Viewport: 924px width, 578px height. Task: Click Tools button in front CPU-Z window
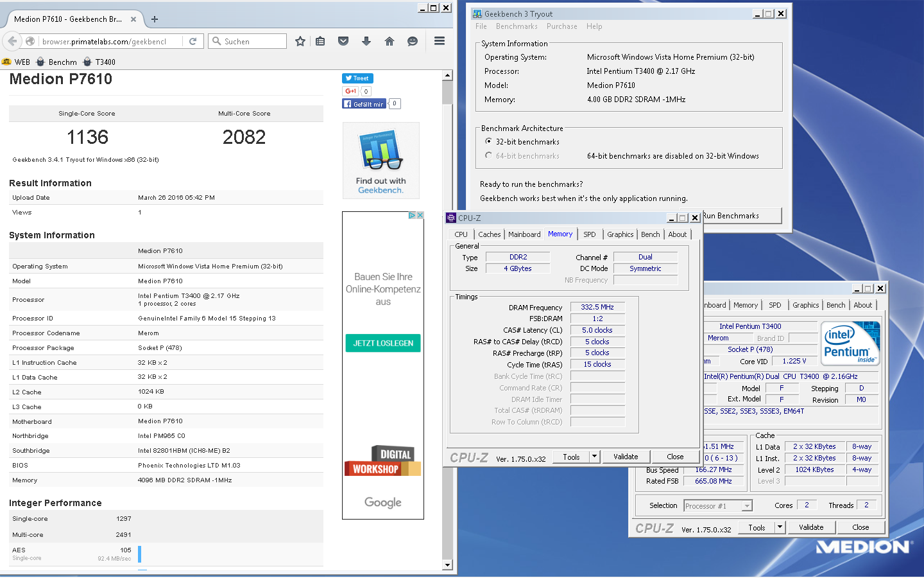click(571, 457)
